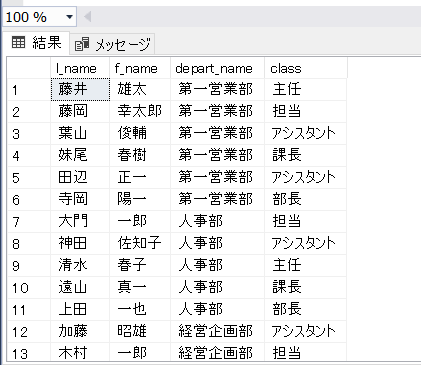This screenshot has width=421, height=365.
Task: Click the grid icon on the 結果 tab
Action: [18, 43]
